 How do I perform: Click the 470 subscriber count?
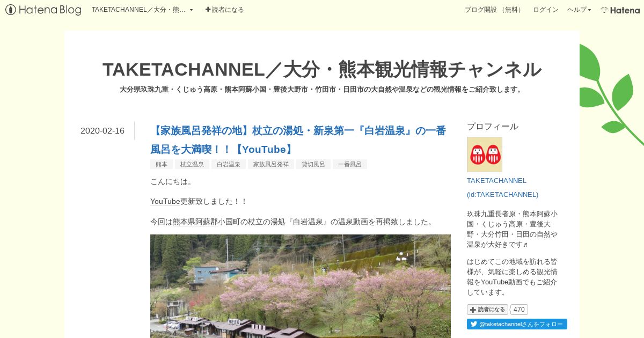click(519, 310)
